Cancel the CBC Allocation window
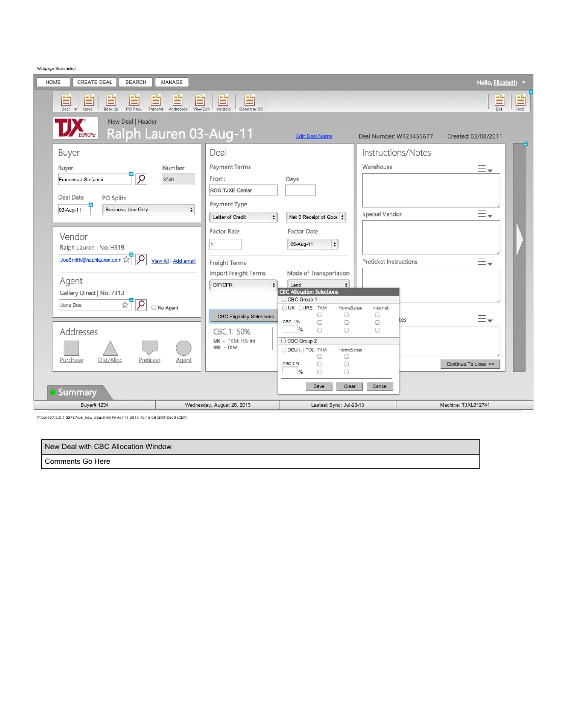This screenshot has height=728, width=563. pos(380,386)
